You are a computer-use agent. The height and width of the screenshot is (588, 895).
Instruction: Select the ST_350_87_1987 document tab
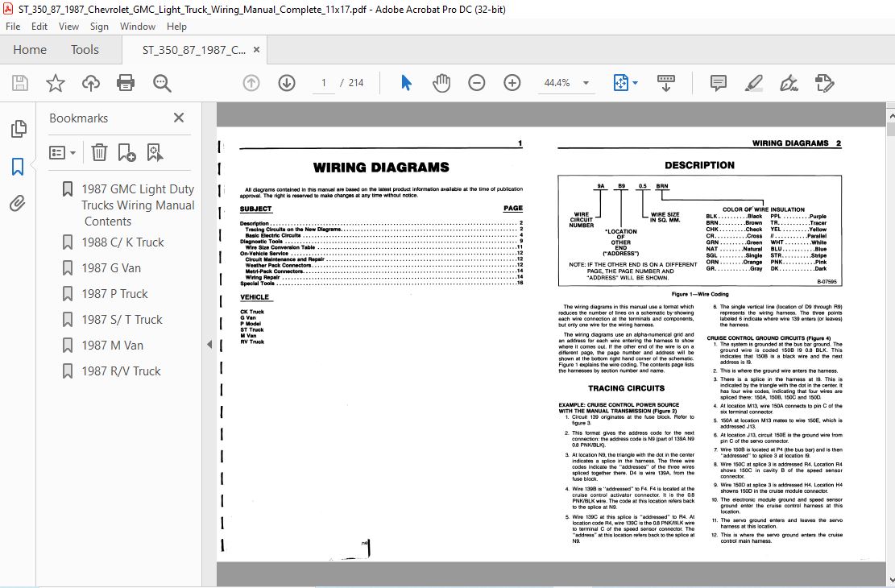[193, 50]
